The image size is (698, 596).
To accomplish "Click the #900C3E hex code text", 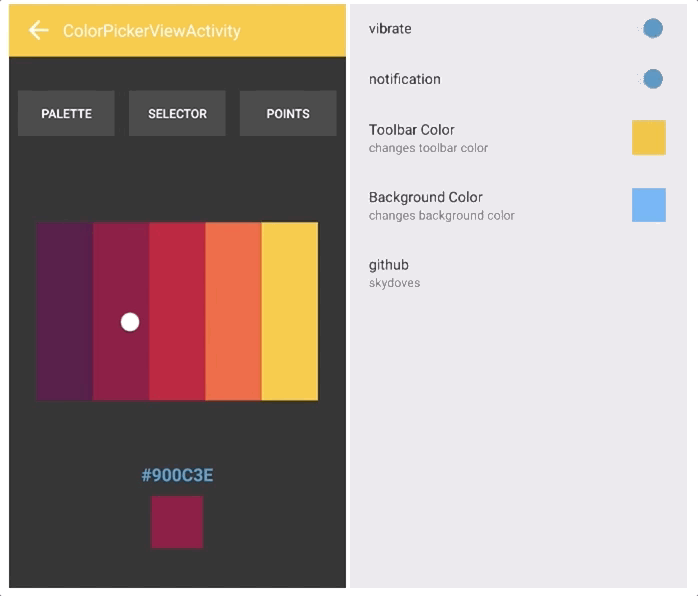I will (x=177, y=475).
